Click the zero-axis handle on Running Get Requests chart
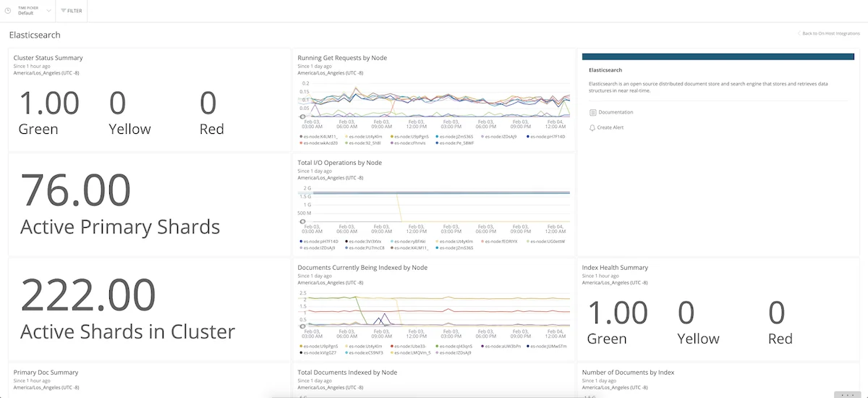The image size is (868, 398). 302,117
